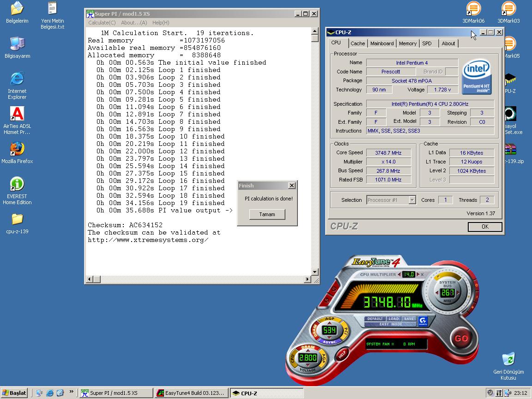The width and height of the screenshot is (532, 399).
Task: Switch to the Mainboard tab in CPU-Z
Action: pyautogui.click(x=382, y=43)
